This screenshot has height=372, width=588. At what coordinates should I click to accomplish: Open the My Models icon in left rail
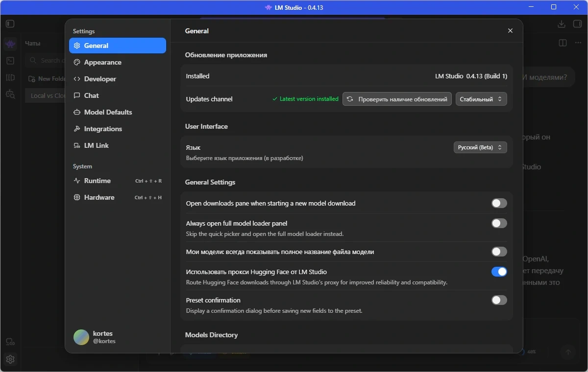coord(10,77)
